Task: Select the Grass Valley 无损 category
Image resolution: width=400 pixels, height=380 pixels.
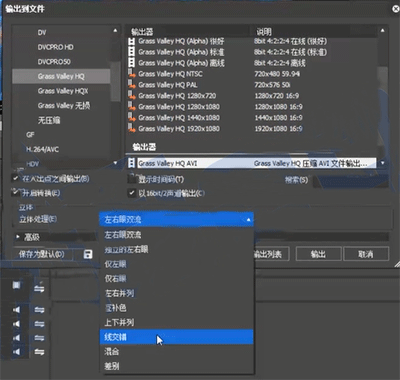Action: 64,106
